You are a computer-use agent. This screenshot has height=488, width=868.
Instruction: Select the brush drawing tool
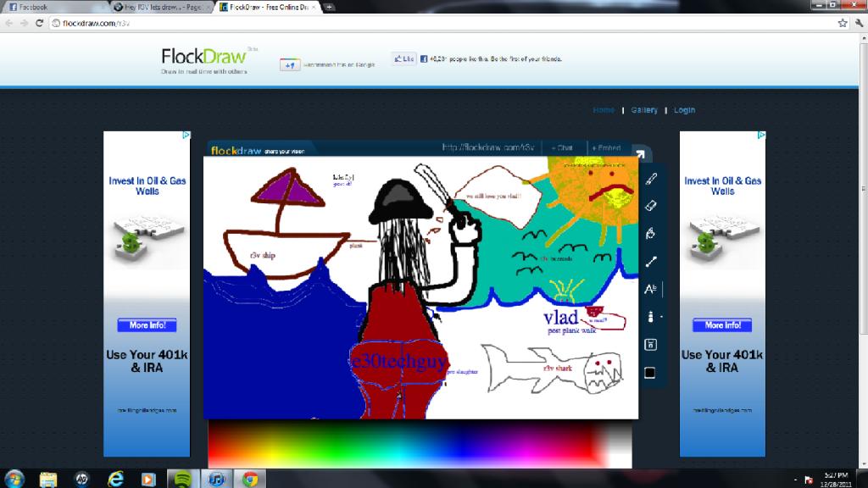[651, 179]
